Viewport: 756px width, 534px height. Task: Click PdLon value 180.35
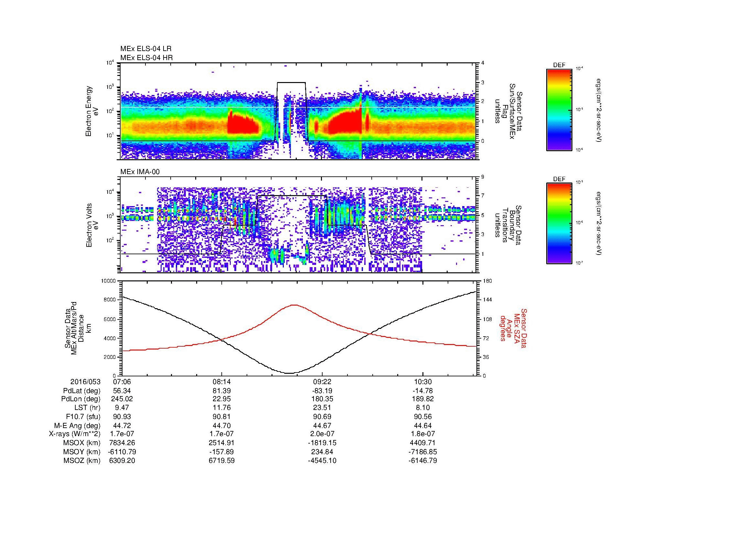pyautogui.click(x=322, y=399)
